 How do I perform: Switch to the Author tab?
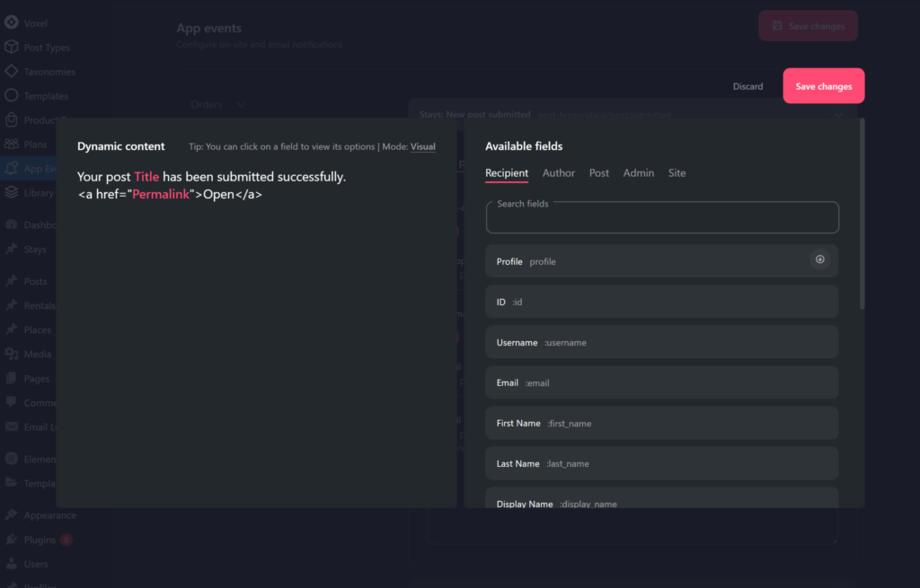558,173
